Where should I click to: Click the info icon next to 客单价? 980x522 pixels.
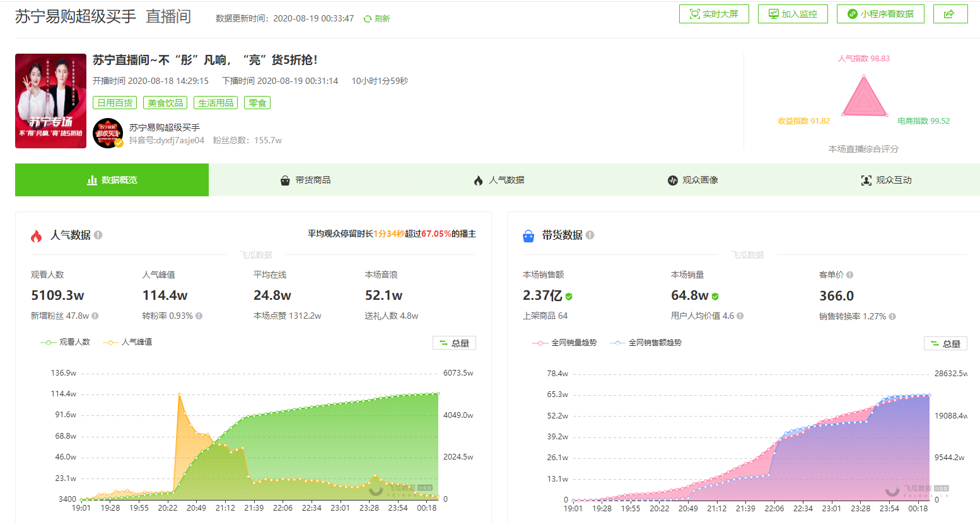pos(849,275)
